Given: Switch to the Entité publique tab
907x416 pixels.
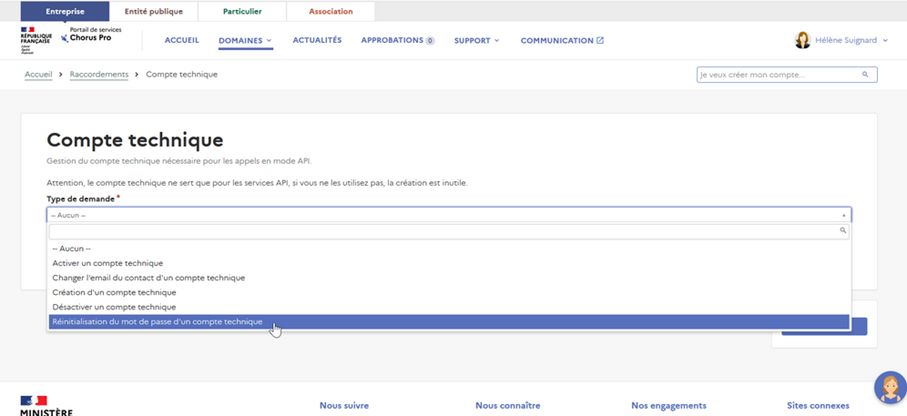Looking at the screenshot, I should 153,12.
